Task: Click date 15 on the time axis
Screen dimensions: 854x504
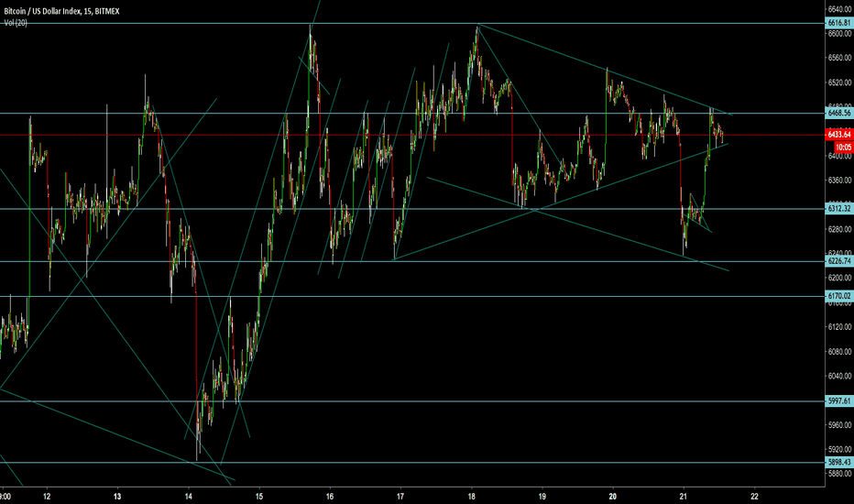Action: (x=259, y=497)
